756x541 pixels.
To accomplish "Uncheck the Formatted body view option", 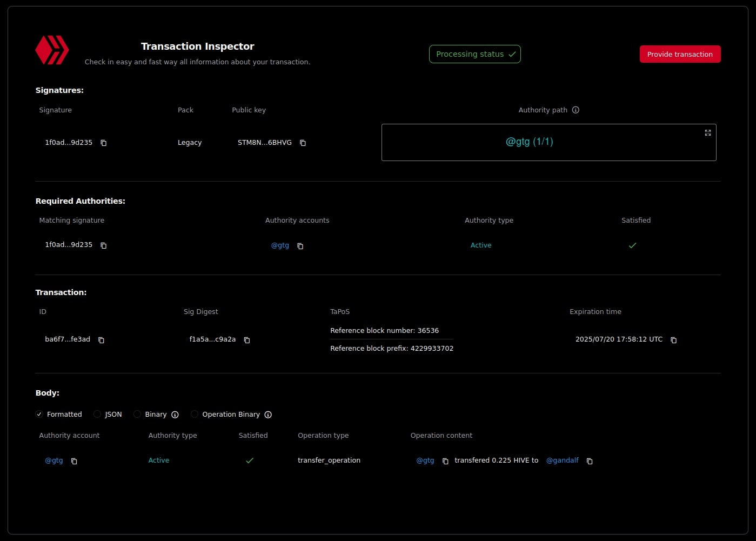I will pos(39,414).
